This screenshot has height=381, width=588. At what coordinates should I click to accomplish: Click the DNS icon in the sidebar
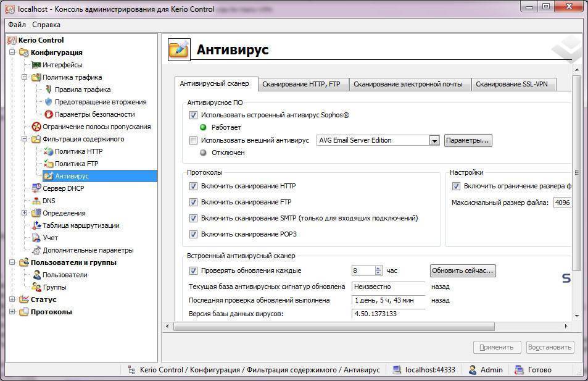tap(36, 201)
